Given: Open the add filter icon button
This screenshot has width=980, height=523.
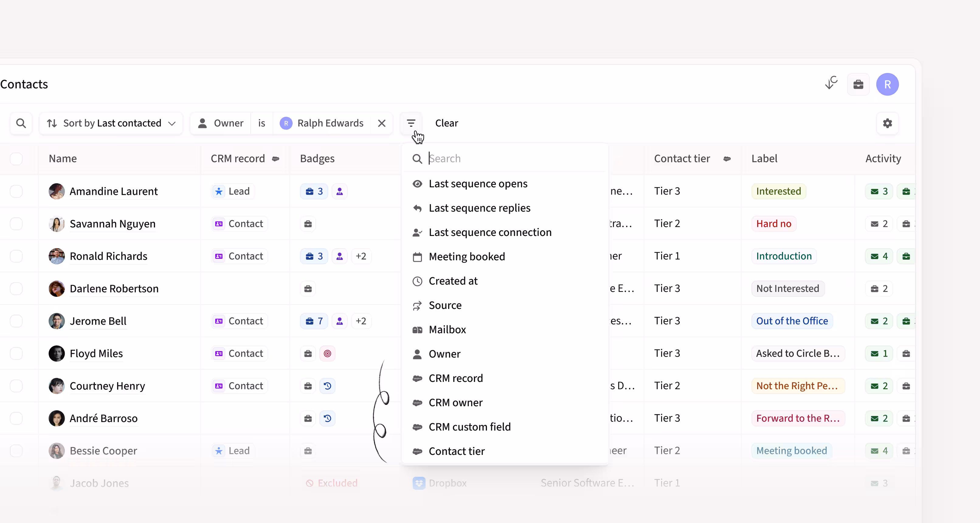Looking at the screenshot, I should pos(411,123).
